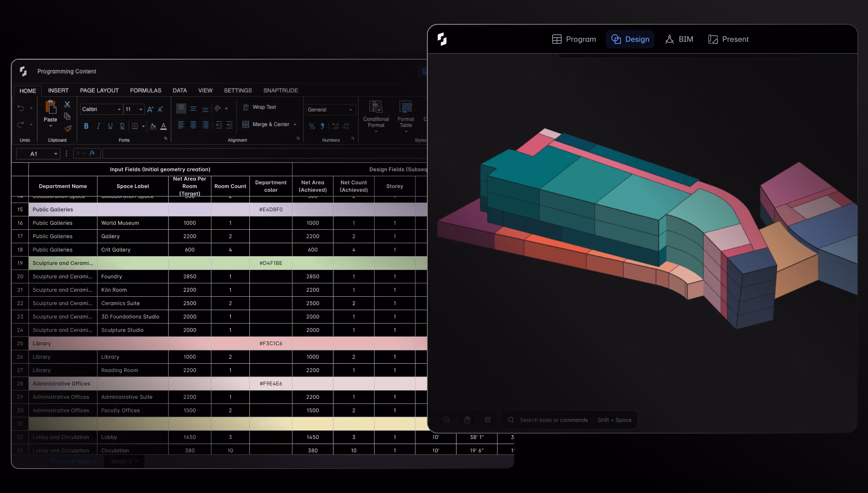This screenshot has width=868, height=493.
Task: Select the Foundry space label cell
Action: click(x=133, y=276)
